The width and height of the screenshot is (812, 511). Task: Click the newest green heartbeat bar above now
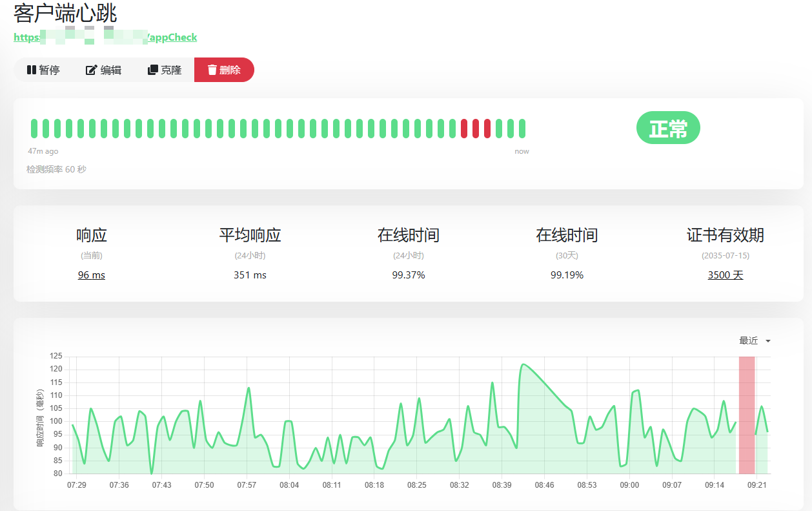click(x=522, y=129)
